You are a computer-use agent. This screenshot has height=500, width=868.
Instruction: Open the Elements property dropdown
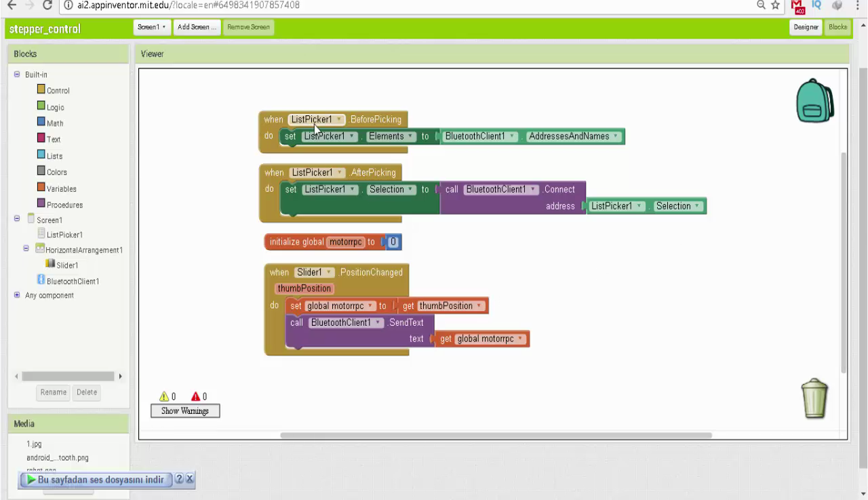390,136
